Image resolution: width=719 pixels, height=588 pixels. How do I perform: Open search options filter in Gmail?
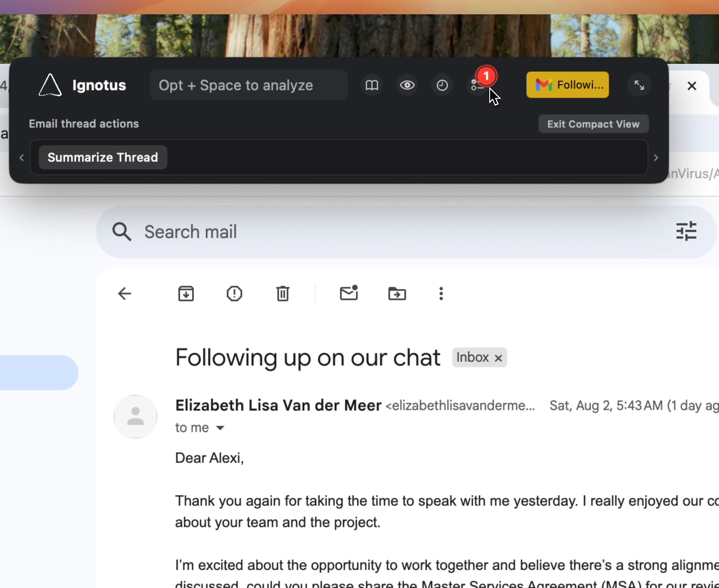click(686, 231)
